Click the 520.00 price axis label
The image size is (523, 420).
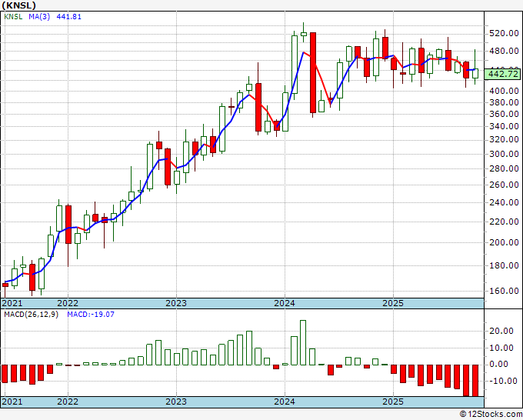(x=504, y=33)
